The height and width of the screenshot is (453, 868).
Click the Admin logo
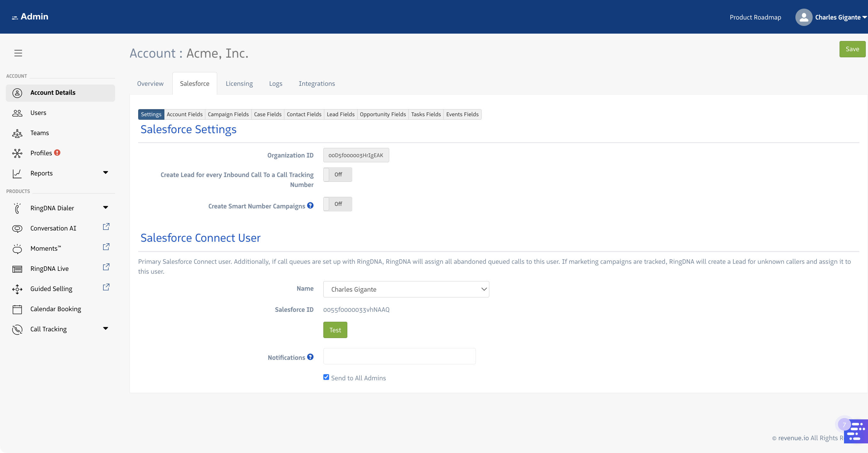tap(30, 17)
